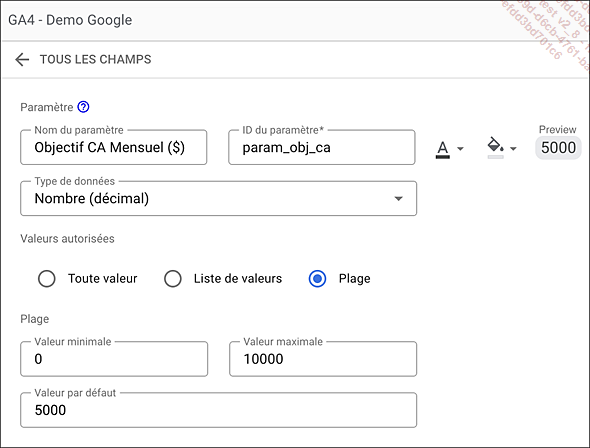Image resolution: width=590 pixels, height=448 pixels.
Task: Click the fill color bucket icon
Action: (495, 147)
